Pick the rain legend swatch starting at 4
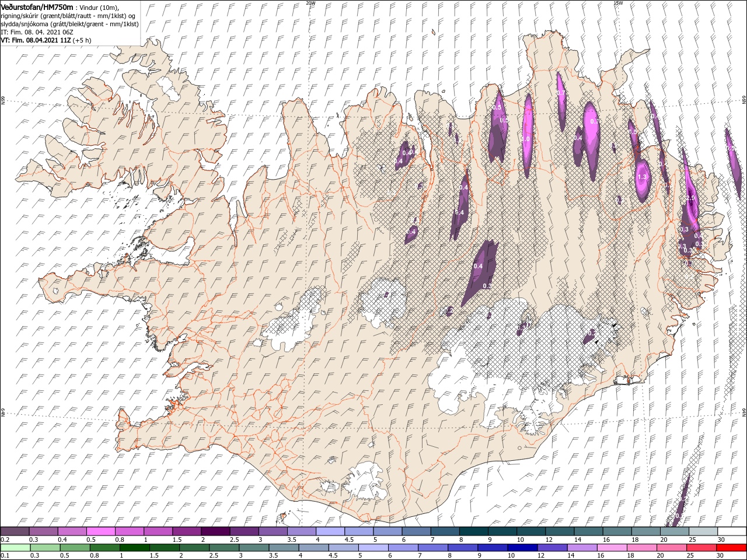Image resolution: width=747 pixels, height=560 pixels. (x=313, y=548)
